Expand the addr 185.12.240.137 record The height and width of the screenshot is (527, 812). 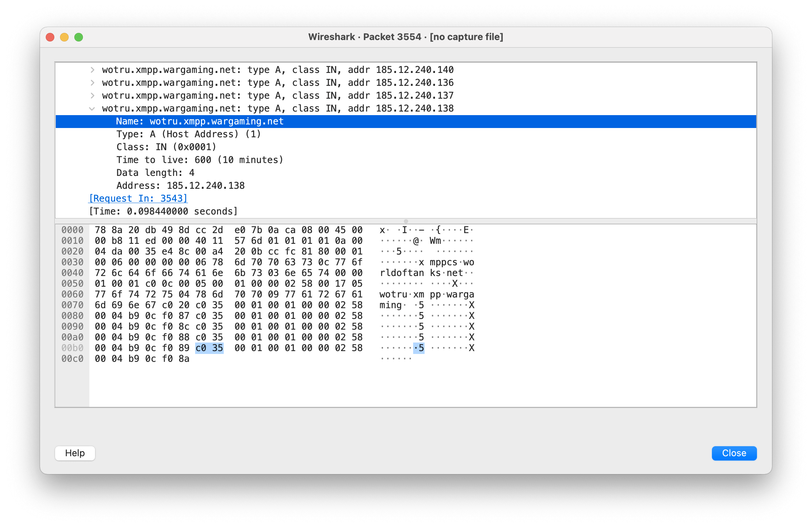93,95
